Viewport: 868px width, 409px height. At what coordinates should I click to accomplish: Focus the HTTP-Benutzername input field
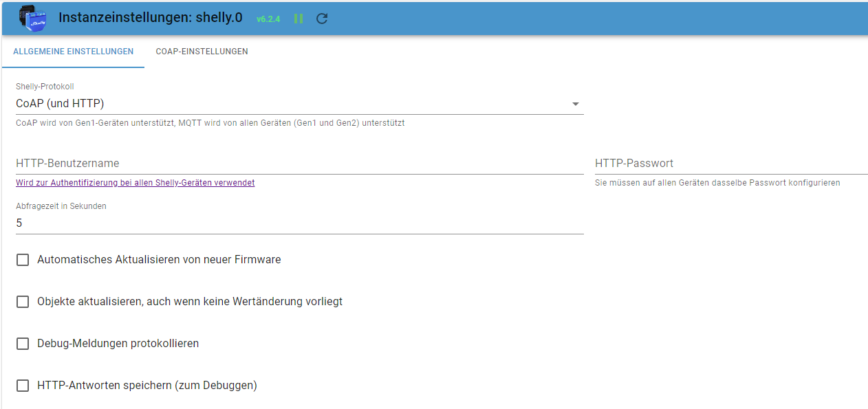click(300, 164)
